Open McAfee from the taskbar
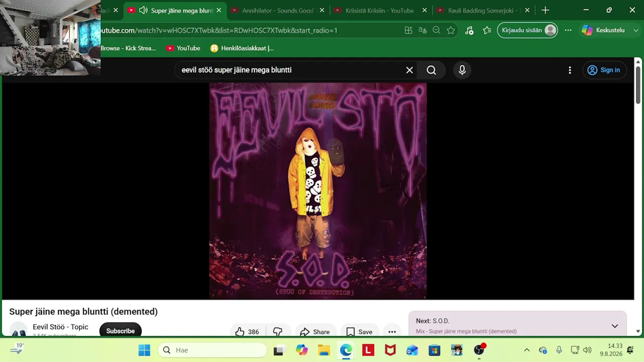 [390, 350]
